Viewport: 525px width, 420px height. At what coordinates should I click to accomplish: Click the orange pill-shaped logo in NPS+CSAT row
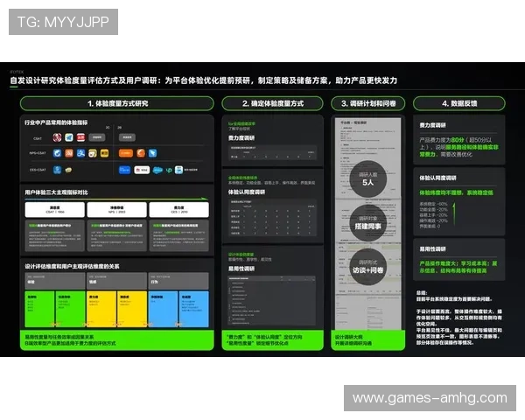click(126, 153)
